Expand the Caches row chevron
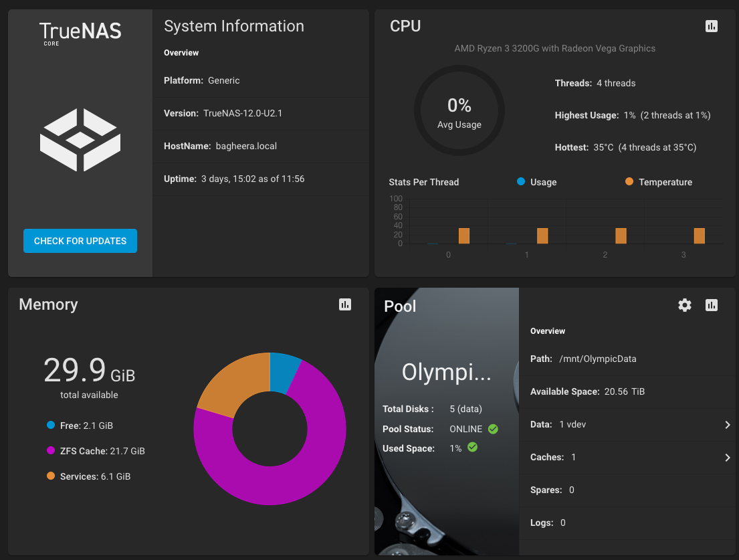The image size is (739, 560). tap(728, 458)
